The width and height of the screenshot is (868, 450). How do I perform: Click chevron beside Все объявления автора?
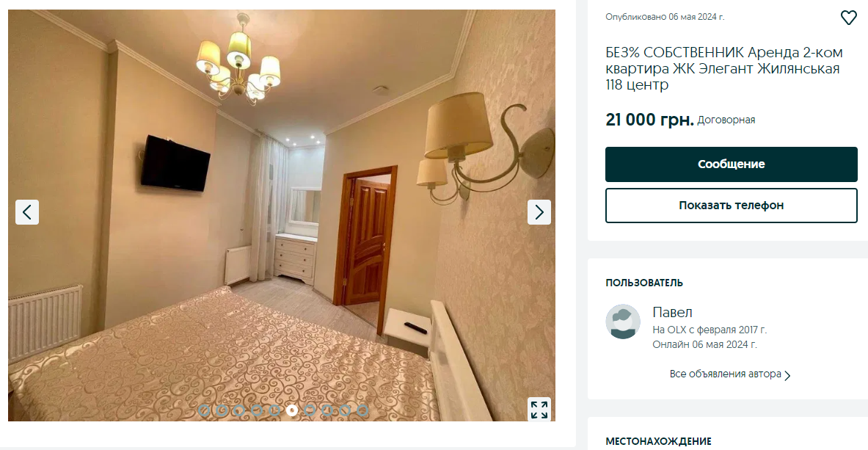click(x=788, y=375)
